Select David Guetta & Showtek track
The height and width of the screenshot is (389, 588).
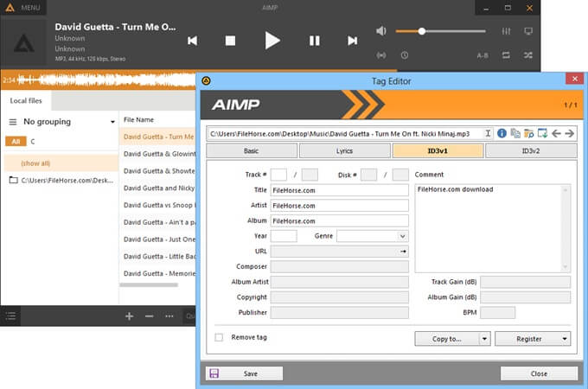click(x=158, y=171)
